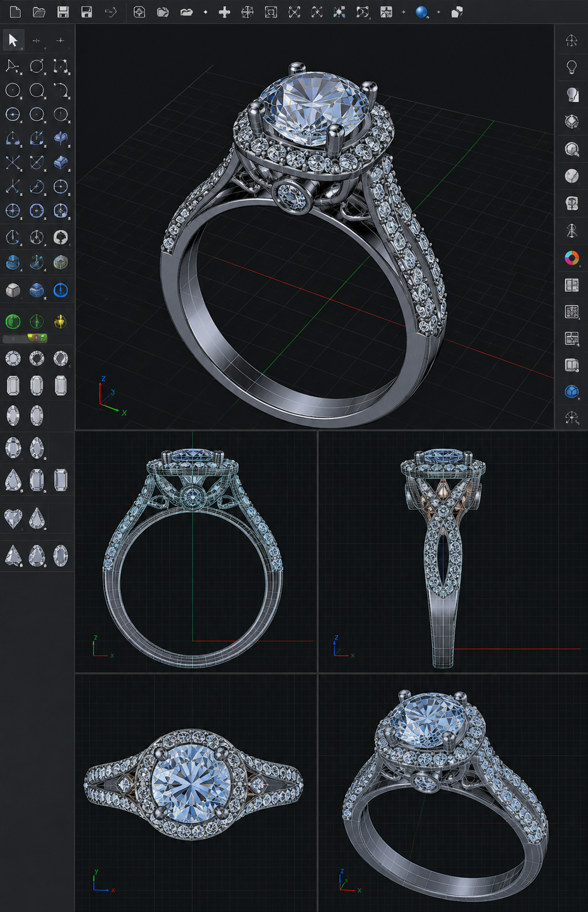Click the bottom-right perspective ring viewport

tap(453, 793)
